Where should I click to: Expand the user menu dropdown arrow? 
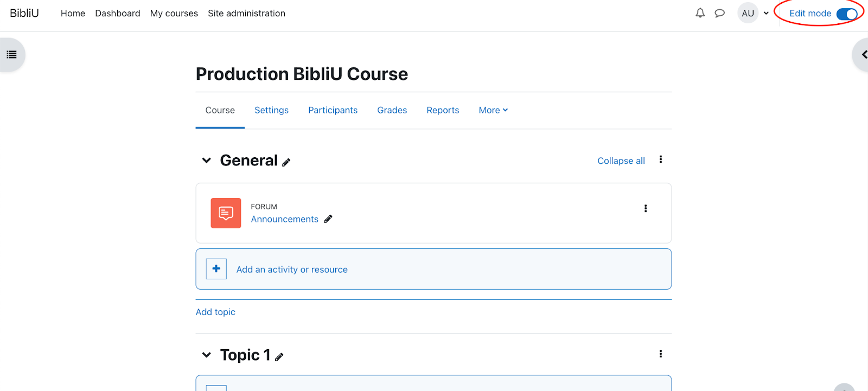(x=766, y=13)
